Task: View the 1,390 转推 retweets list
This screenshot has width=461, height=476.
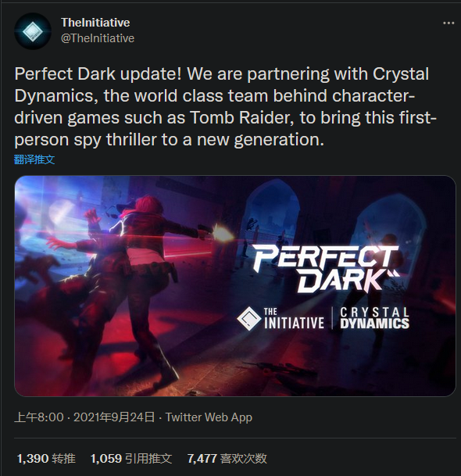Action: point(46,458)
